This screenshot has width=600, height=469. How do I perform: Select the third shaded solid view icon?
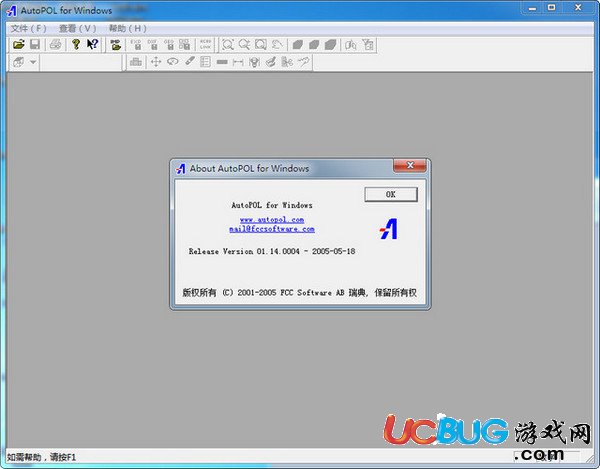point(330,45)
